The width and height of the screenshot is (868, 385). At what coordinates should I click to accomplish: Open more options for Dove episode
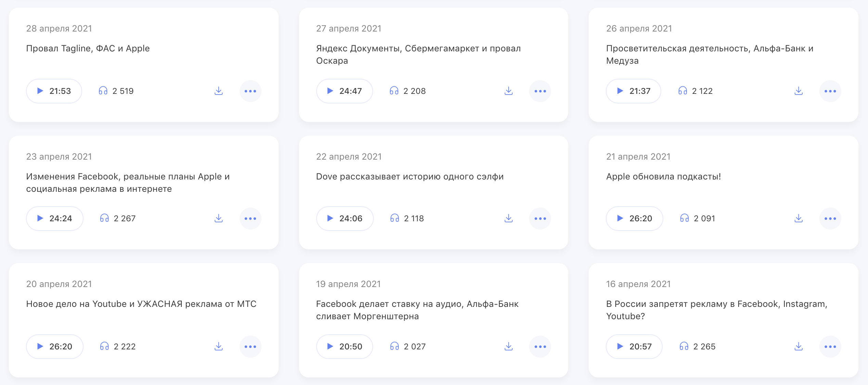540,219
